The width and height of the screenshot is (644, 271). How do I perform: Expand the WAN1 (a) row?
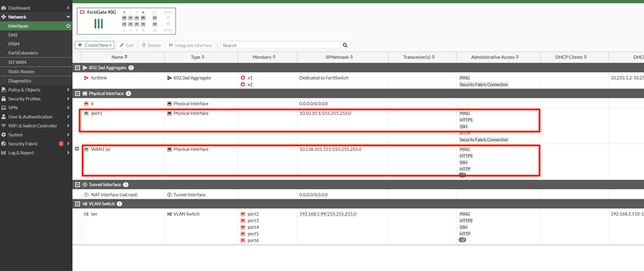77,149
